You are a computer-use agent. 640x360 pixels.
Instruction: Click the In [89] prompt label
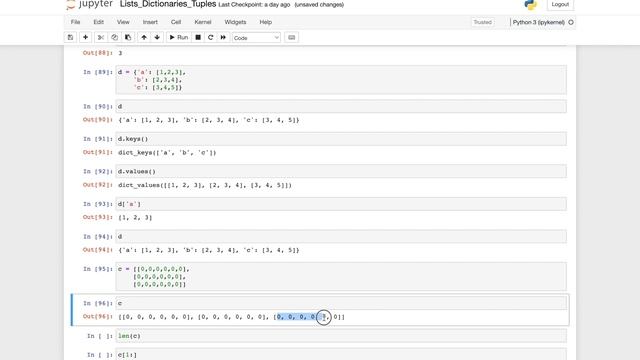point(98,72)
